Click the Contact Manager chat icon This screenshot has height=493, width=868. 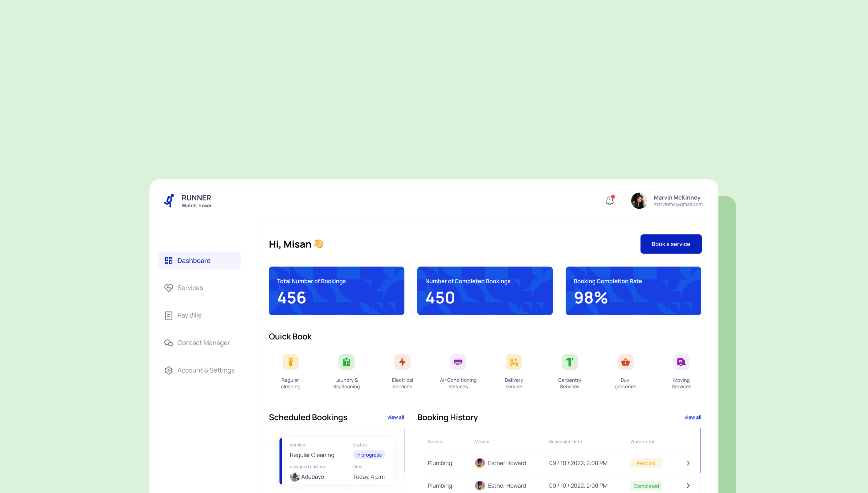click(x=168, y=343)
